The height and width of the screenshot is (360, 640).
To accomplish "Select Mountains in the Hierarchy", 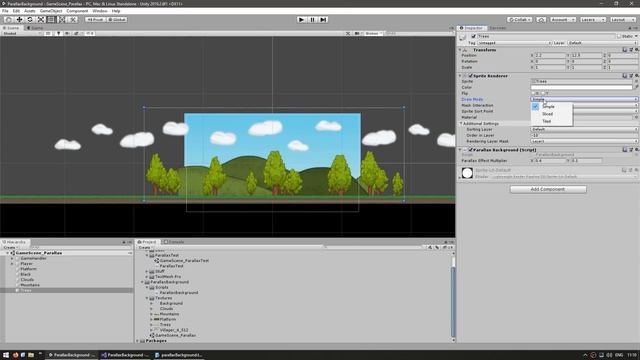I will [x=30, y=285].
